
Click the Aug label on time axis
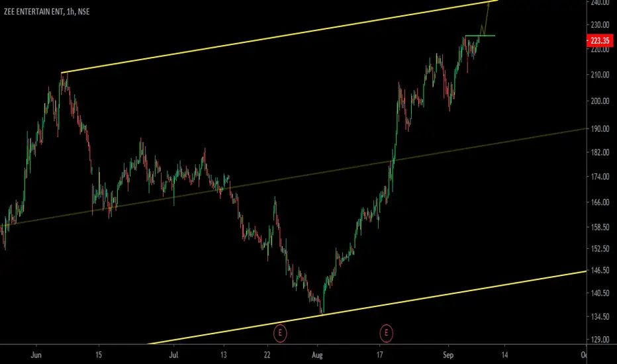point(317,355)
